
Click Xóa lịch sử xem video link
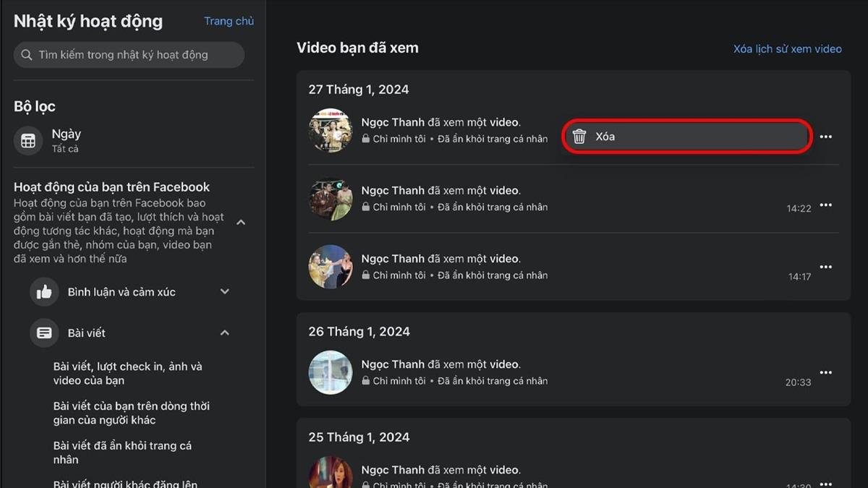click(x=787, y=49)
